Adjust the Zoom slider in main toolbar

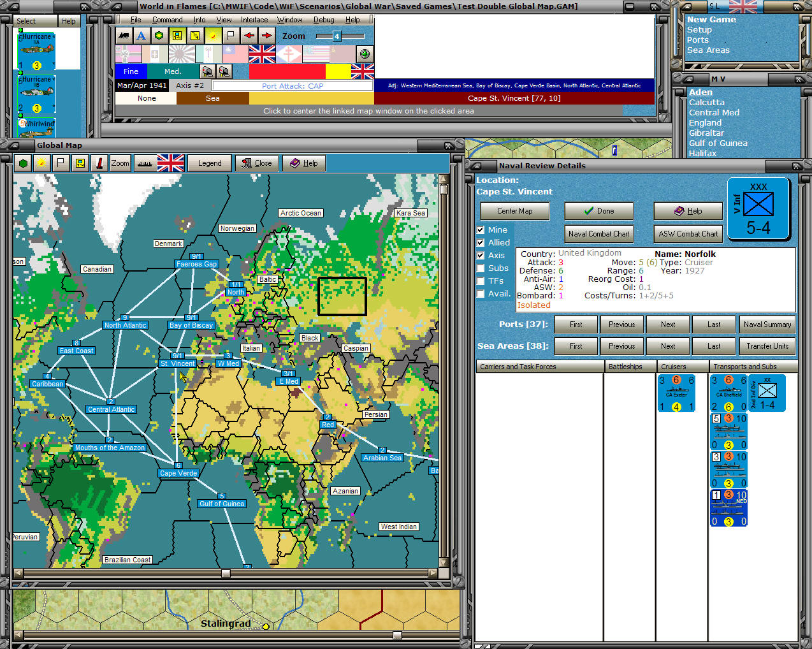[x=340, y=36]
